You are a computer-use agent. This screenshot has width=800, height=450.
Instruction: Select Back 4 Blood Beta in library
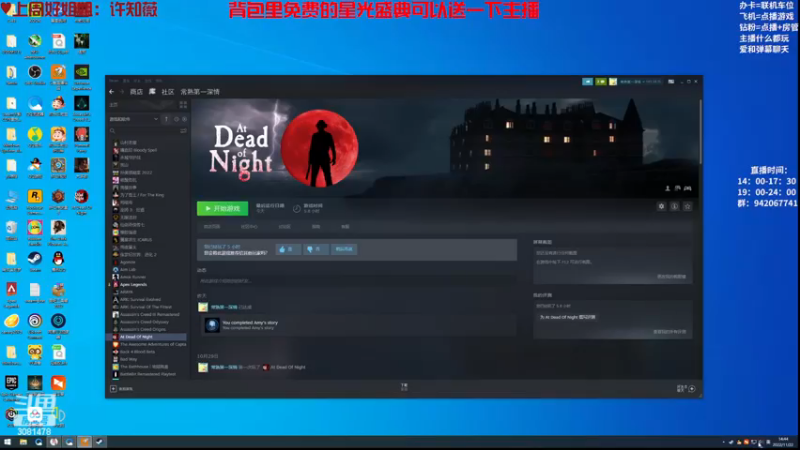137,352
